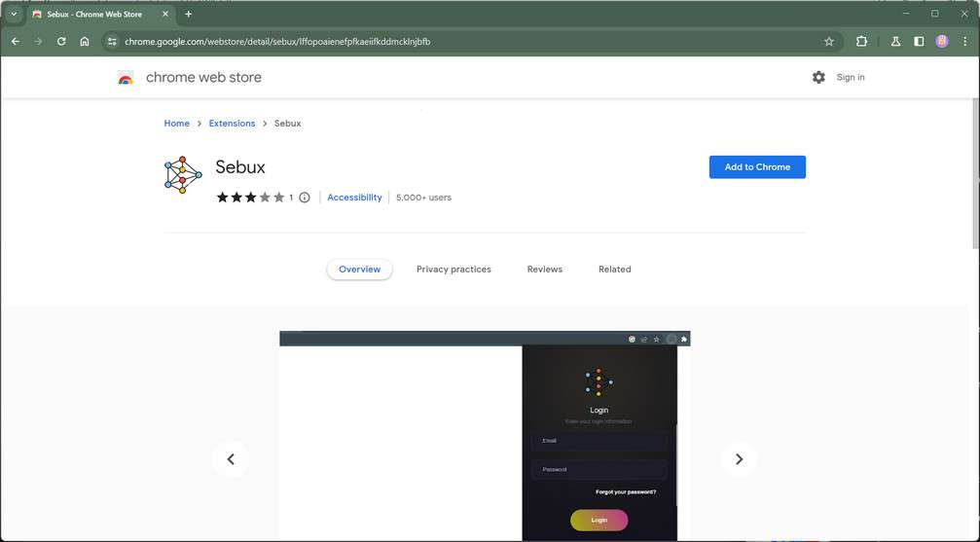
Task: Click the star rating of Sebux
Action: [x=250, y=198]
